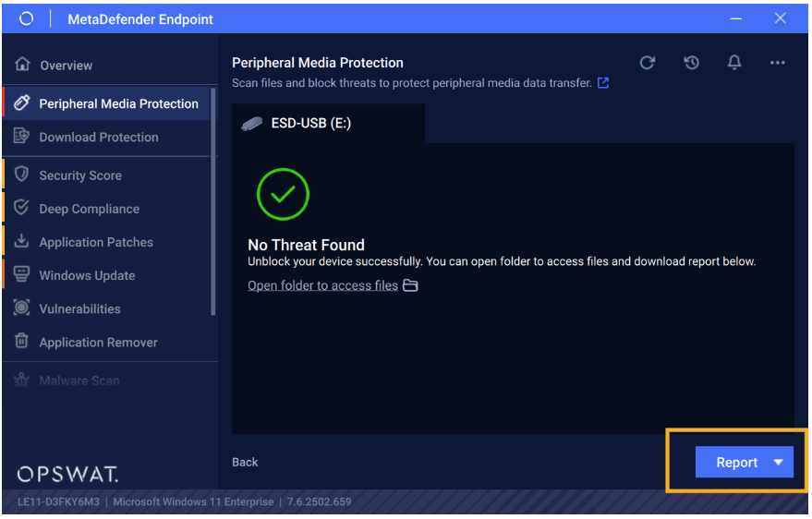This screenshot has height=519, width=812.
Task: Open Malware Scan section
Action: point(110,380)
